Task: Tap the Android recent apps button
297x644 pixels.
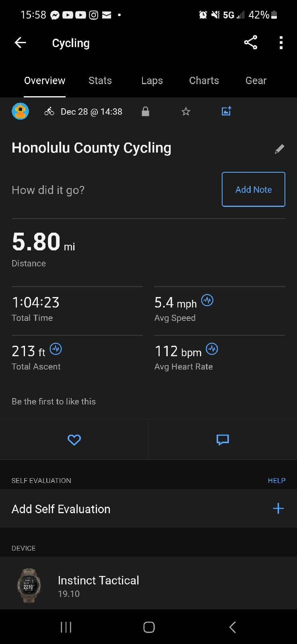Action: coord(66,627)
